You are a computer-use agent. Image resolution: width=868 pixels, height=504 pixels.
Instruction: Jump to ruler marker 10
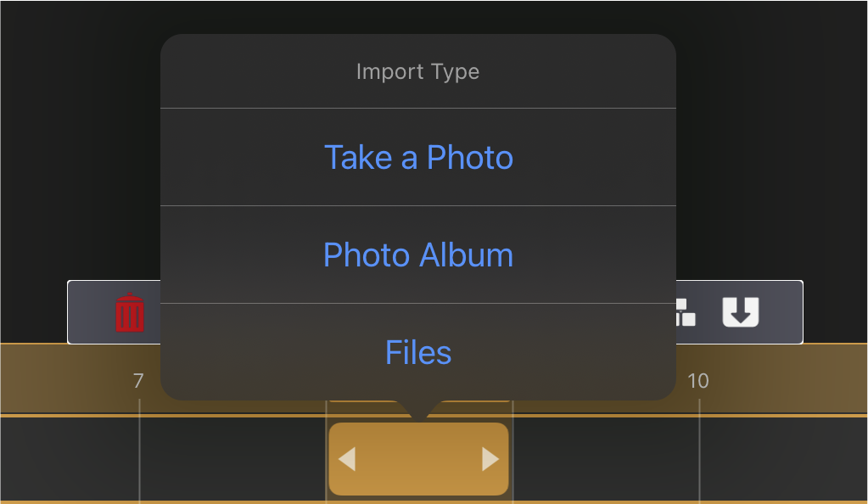[698, 380]
